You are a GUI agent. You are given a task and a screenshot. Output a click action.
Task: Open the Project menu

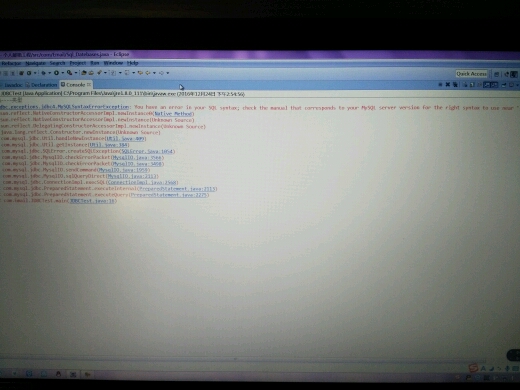[x=78, y=63]
